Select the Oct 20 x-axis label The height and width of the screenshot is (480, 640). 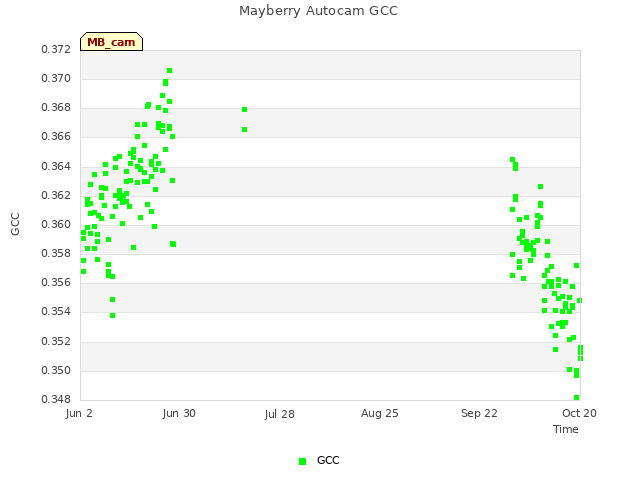coord(579,413)
